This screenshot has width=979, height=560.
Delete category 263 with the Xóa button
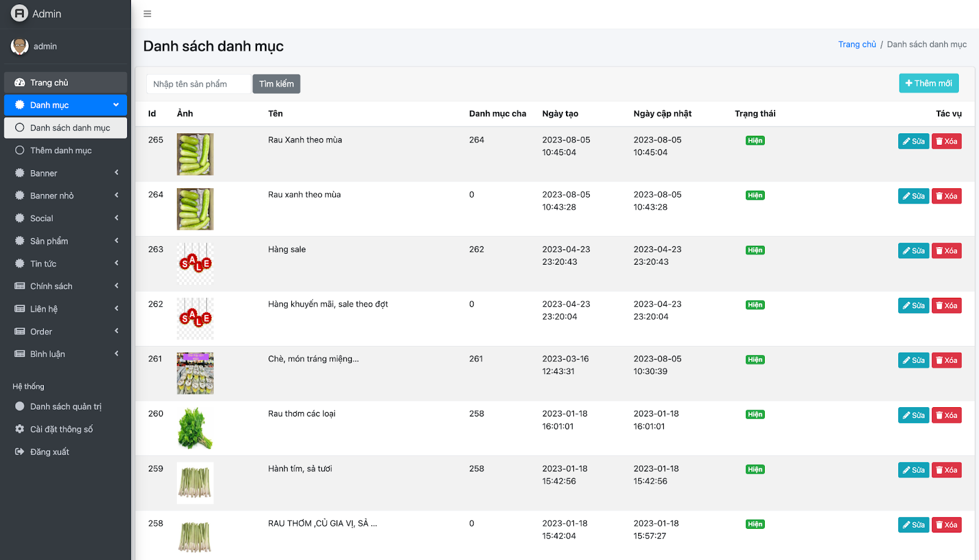pyautogui.click(x=946, y=251)
